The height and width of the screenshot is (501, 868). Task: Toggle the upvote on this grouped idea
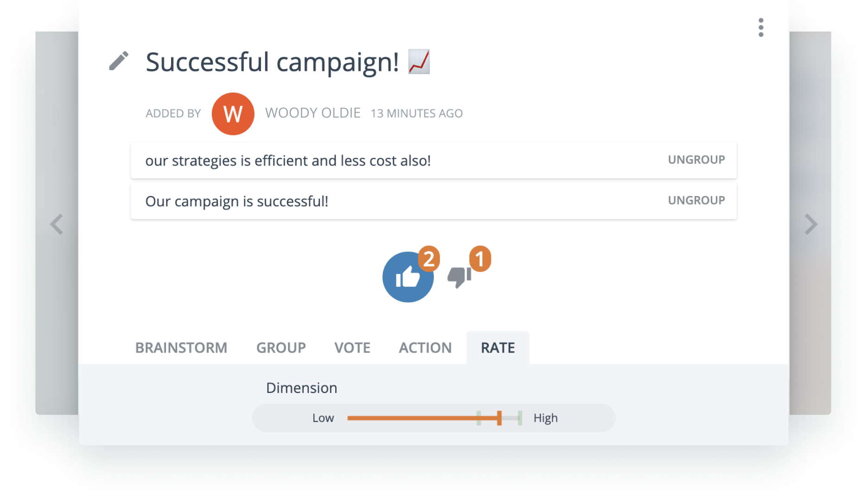pos(408,277)
